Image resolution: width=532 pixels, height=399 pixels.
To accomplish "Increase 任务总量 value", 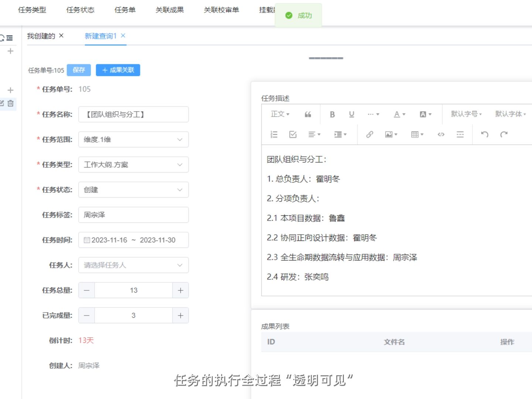I will pos(181,290).
